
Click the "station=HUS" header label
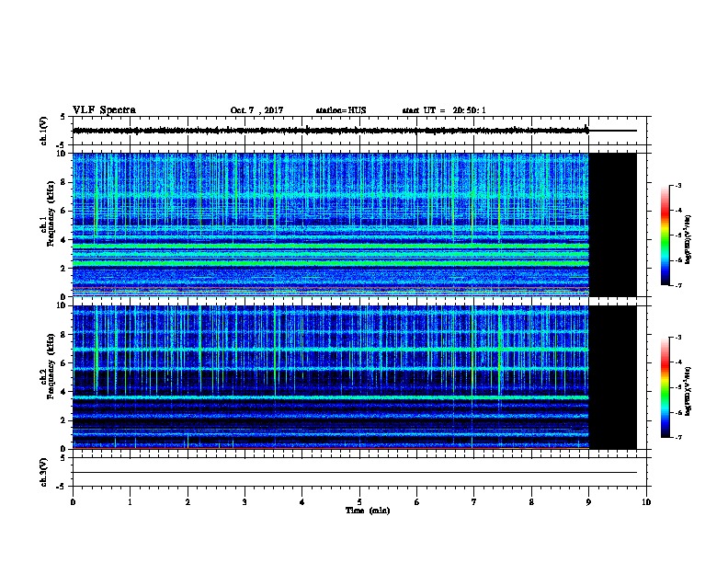[341, 110]
